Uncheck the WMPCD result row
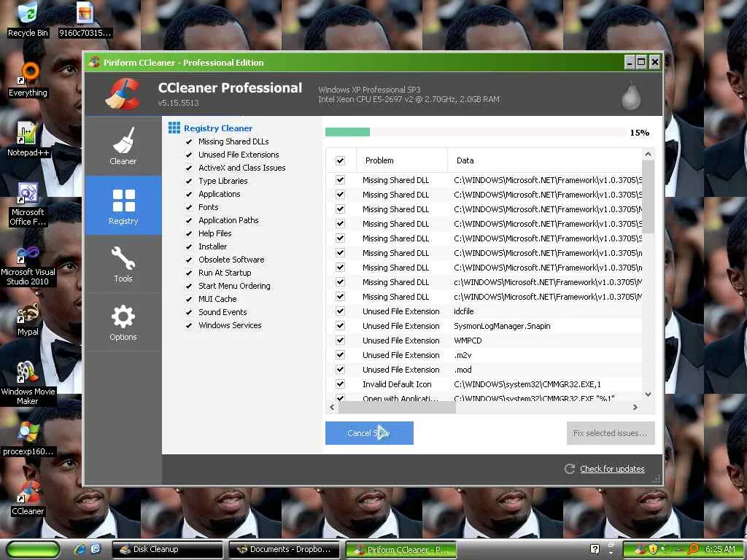This screenshot has width=747, height=560. 340,340
